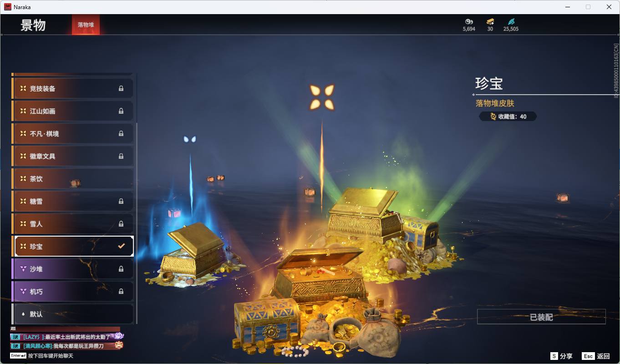Viewport: 620px width, 364px height.
Task: Click the lock icon on 江山如画
Action: 121,111
